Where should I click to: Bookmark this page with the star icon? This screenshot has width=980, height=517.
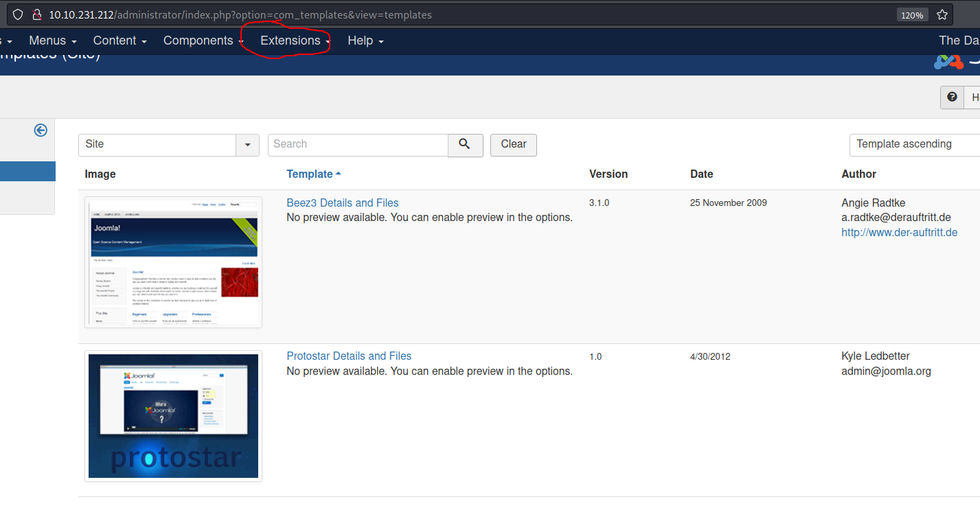point(942,14)
